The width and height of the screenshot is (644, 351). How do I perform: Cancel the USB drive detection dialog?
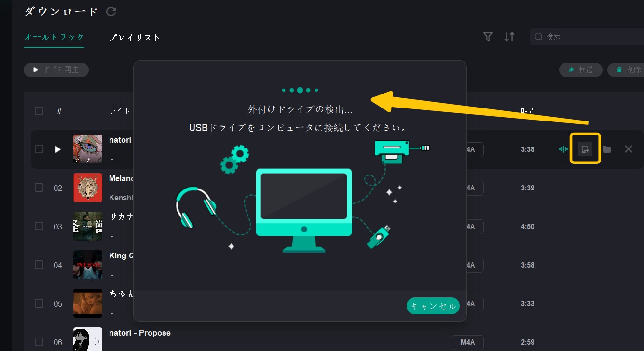coord(433,306)
